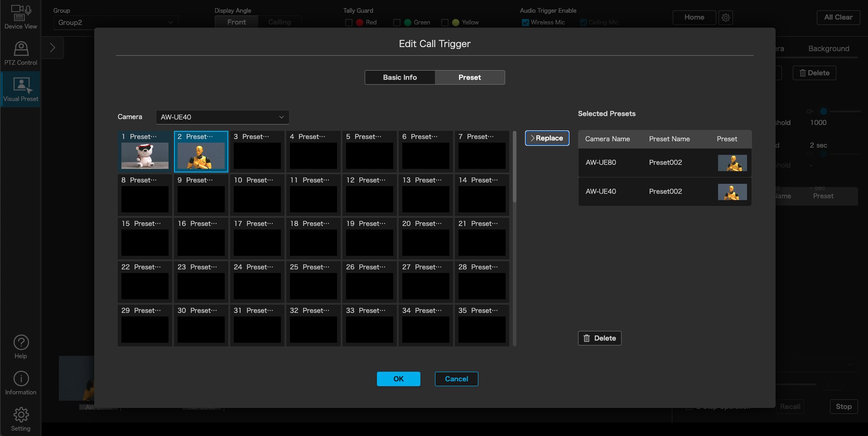Screen dimensions: 868x436
Task: Select the AW-UE80 Preset002 row
Action: click(665, 163)
